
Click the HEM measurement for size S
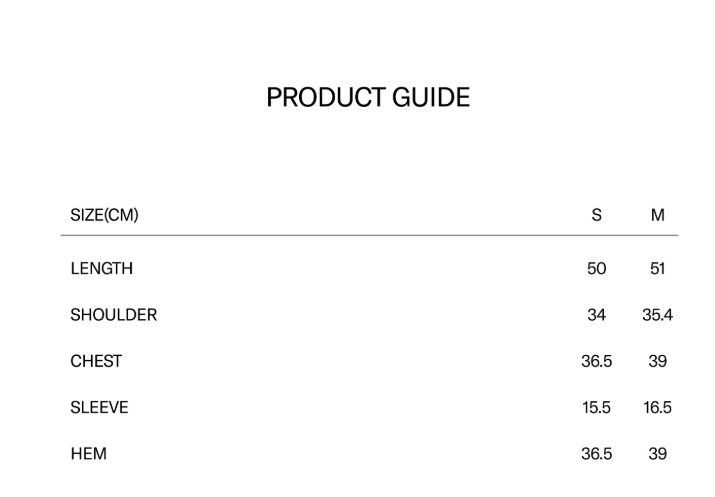pos(597,453)
